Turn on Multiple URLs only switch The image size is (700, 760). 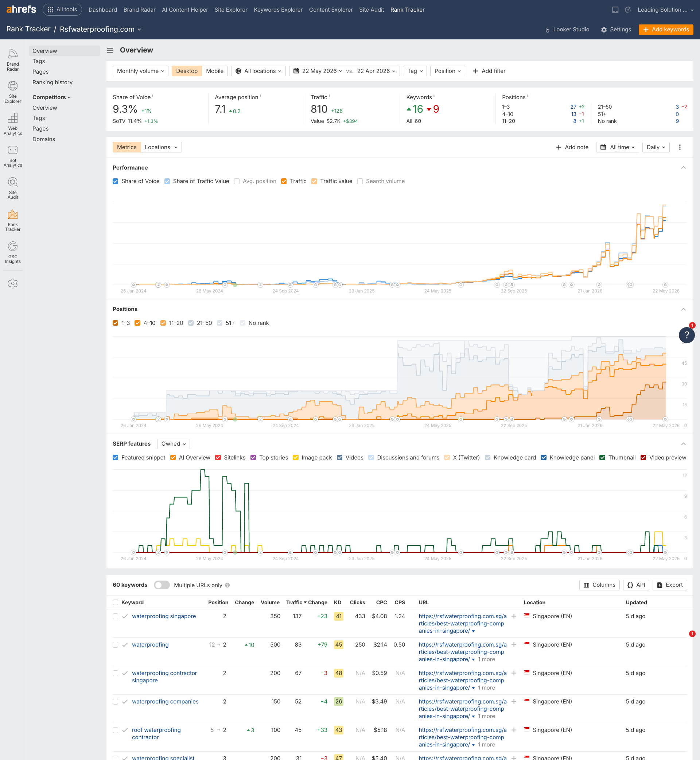coord(162,585)
